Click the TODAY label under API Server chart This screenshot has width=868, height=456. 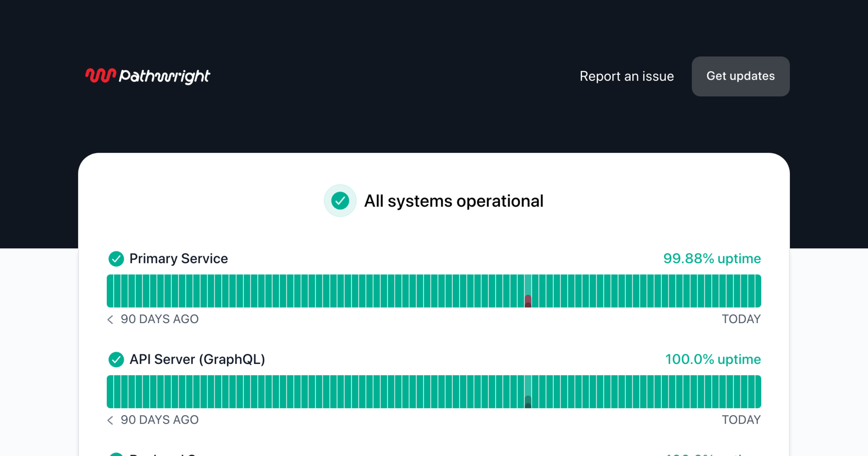tap(741, 420)
